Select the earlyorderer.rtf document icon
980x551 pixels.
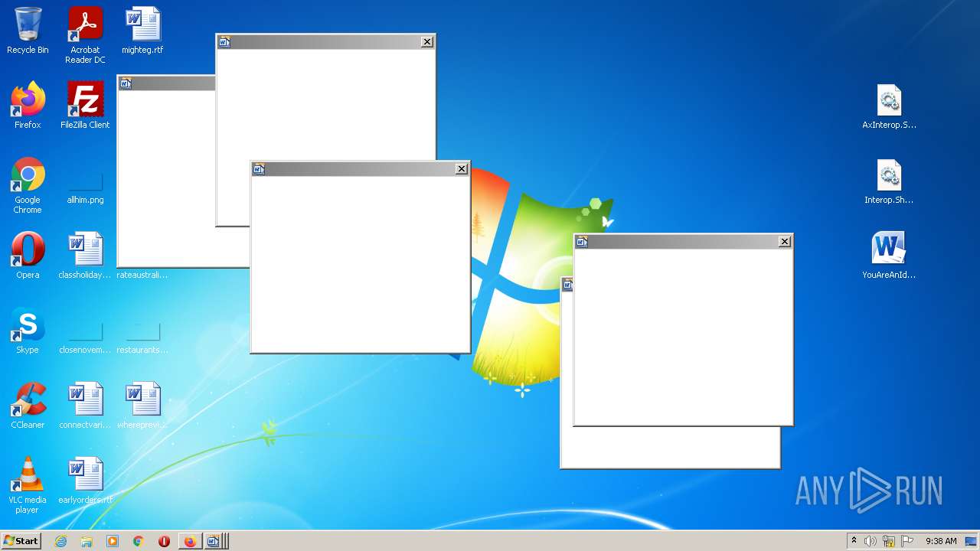coord(85,481)
